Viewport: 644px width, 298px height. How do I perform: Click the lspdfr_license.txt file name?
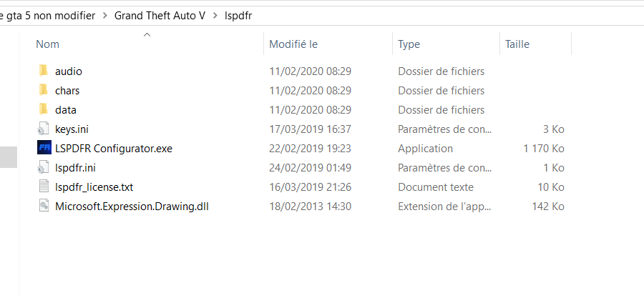coord(94,187)
